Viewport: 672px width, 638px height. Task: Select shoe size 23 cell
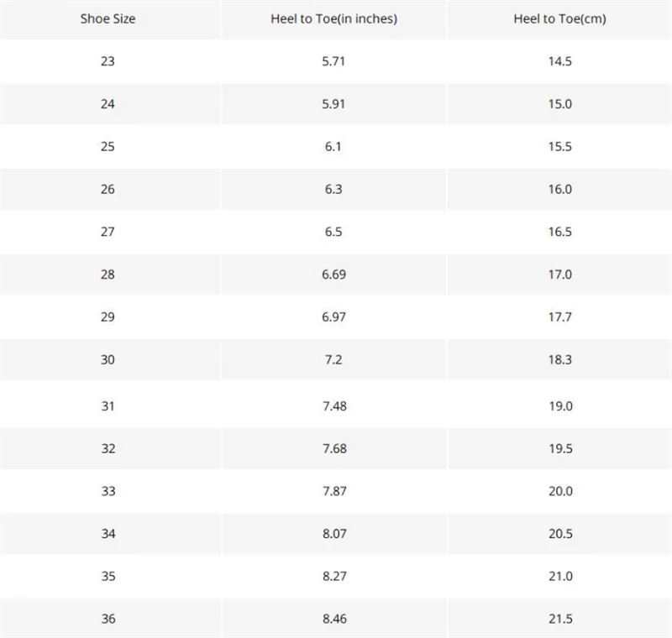pos(108,61)
